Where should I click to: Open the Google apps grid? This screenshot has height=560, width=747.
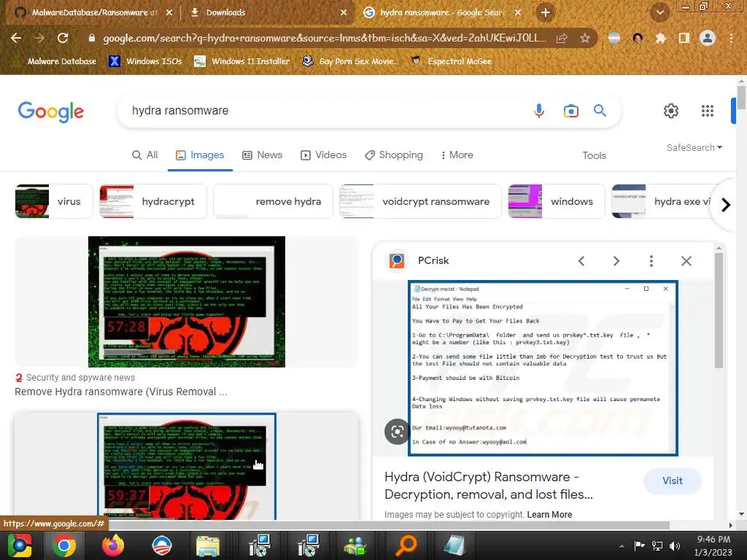click(708, 111)
